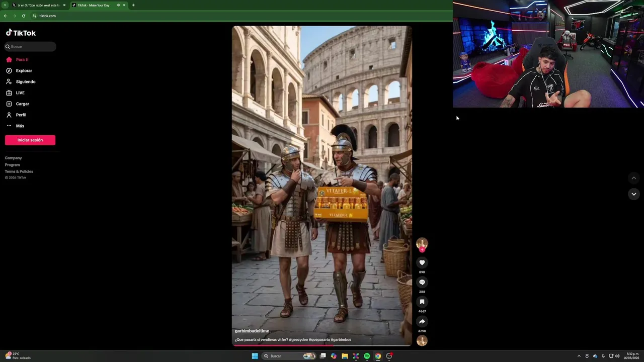Go to previous video with up chevron
Screen dimensions: 644x362
click(634, 178)
